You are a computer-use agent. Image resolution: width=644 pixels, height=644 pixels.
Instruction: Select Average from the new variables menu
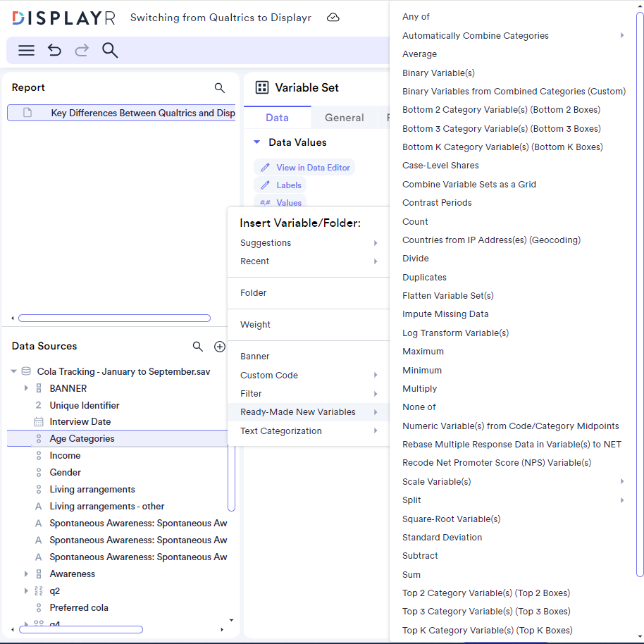pyautogui.click(x=419, y=54)
